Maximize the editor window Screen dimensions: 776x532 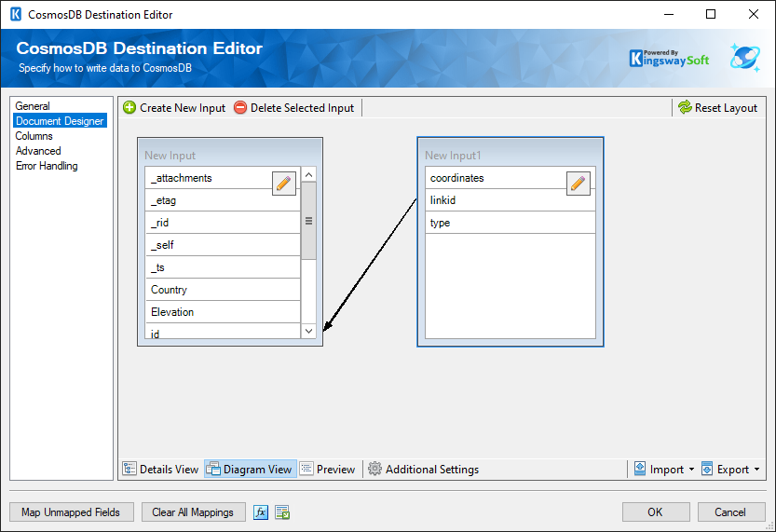pyautogui.click(x=711, y=14)
